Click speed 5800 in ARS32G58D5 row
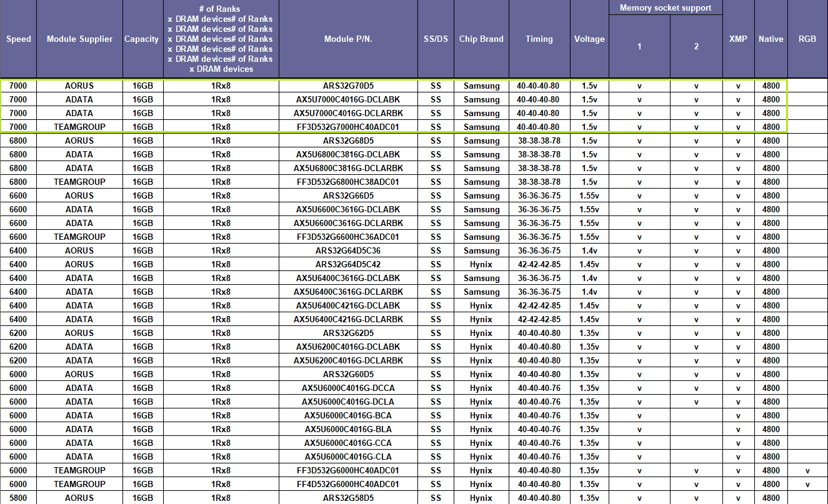Viewport: 828px width, 504px height. point(19,498)
